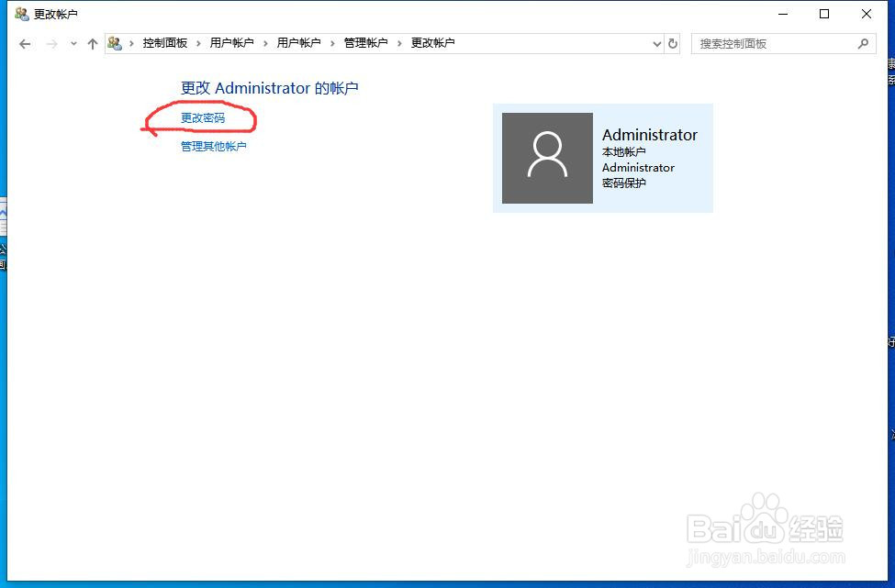Open the 更改密码 link
Screen dimensions: 895x588
point(203,120)
